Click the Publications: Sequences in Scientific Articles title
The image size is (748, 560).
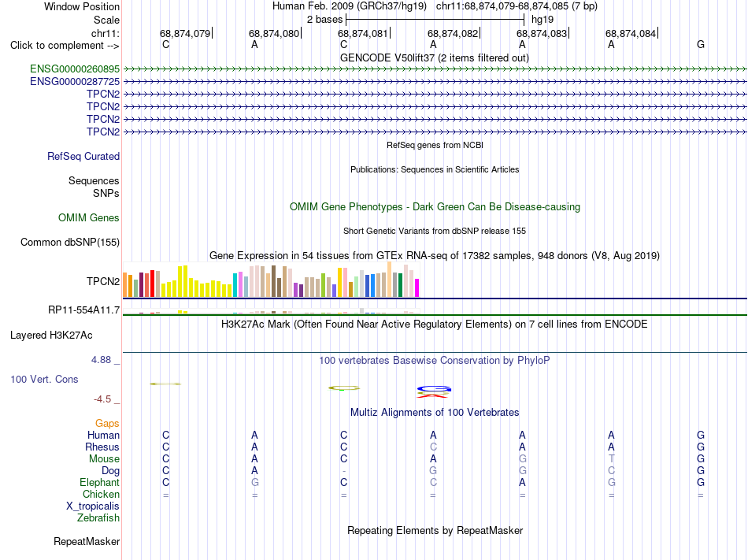tap(435, 169)
